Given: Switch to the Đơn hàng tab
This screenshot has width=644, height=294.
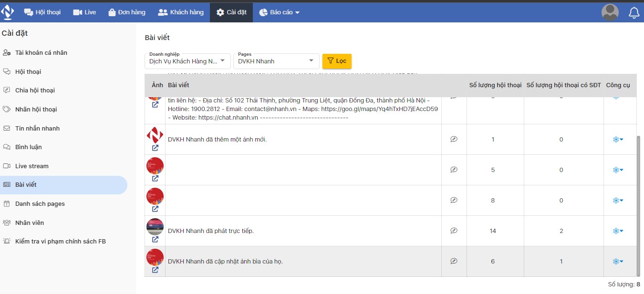Looking at the screenshot, I should click(127, 12).
